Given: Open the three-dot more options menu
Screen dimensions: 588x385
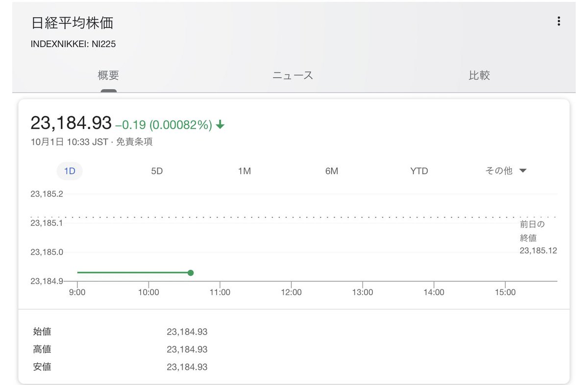Looking at the screenshot, I should pos(559,22).
